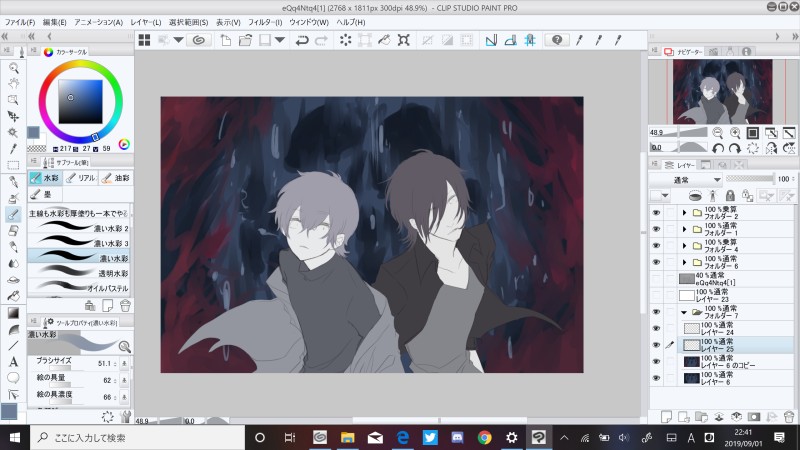Select the Auto select magic wand tool

point(13,133)
